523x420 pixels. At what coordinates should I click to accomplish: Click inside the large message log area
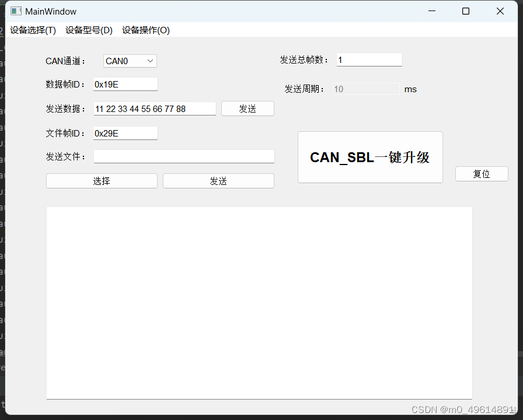point(259,302)
